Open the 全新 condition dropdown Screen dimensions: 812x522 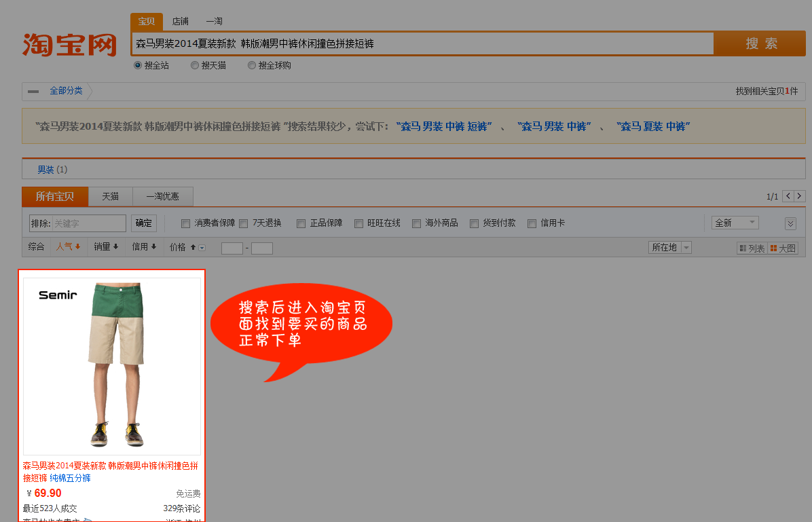coord(735,223)
